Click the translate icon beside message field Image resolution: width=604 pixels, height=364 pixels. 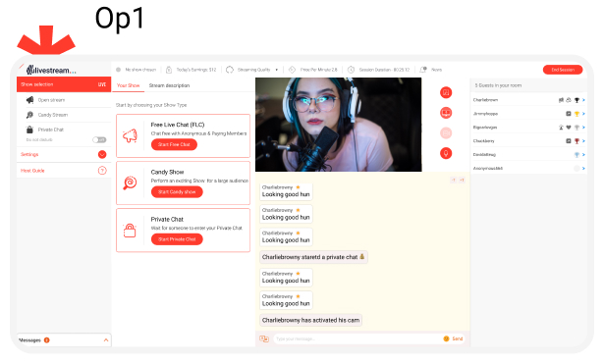click(x=264, y=339)
